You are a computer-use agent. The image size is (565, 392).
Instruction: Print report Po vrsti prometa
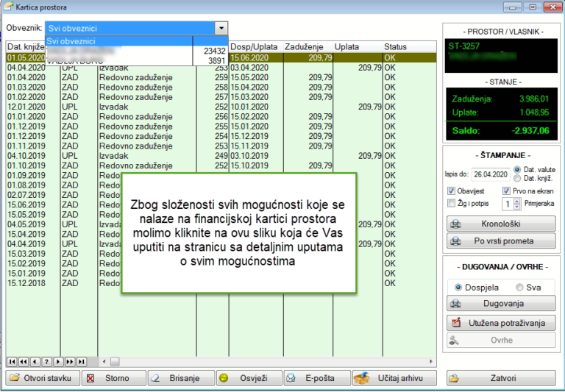[x=501, y=241]
